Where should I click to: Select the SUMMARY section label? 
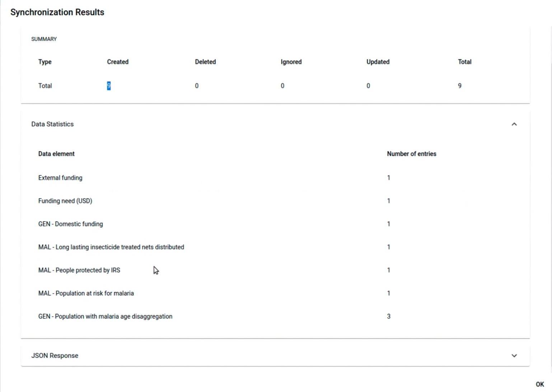44,39
